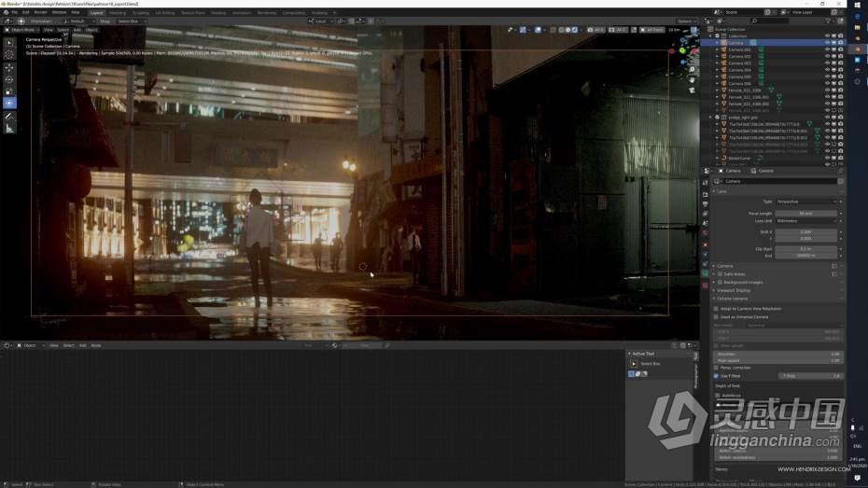Click the outliner filter funnel icon
This screenshot has height=488, width=868.
tap(829, 21)
